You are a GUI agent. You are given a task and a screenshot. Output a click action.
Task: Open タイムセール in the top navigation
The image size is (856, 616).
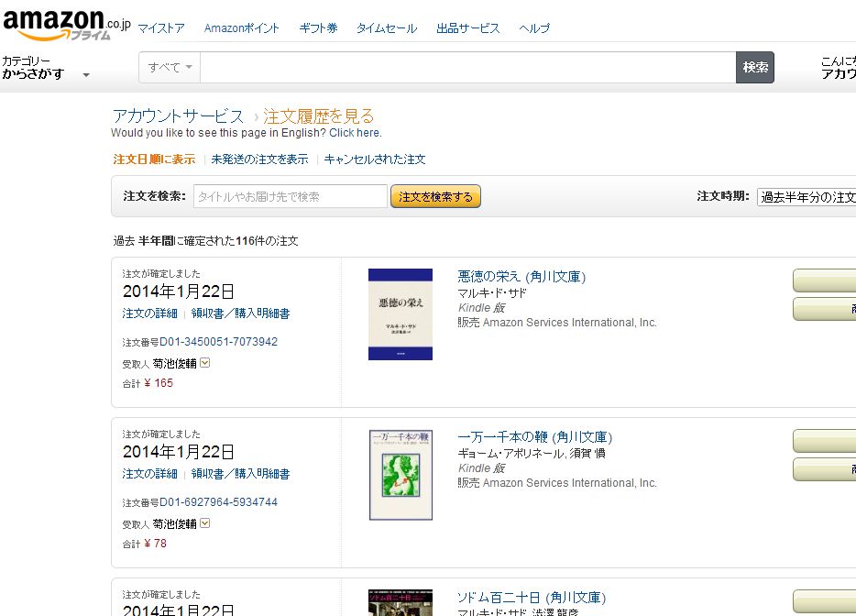coord(387,28)
